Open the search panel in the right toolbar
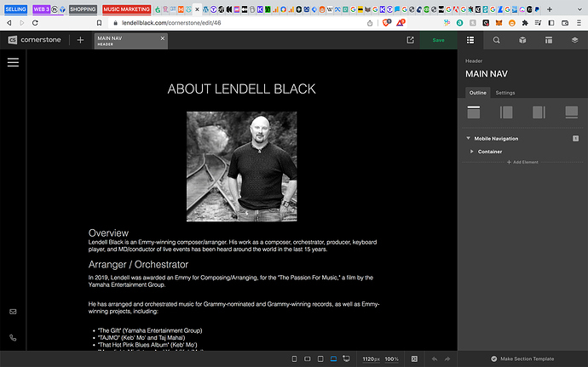 point(497,40)
